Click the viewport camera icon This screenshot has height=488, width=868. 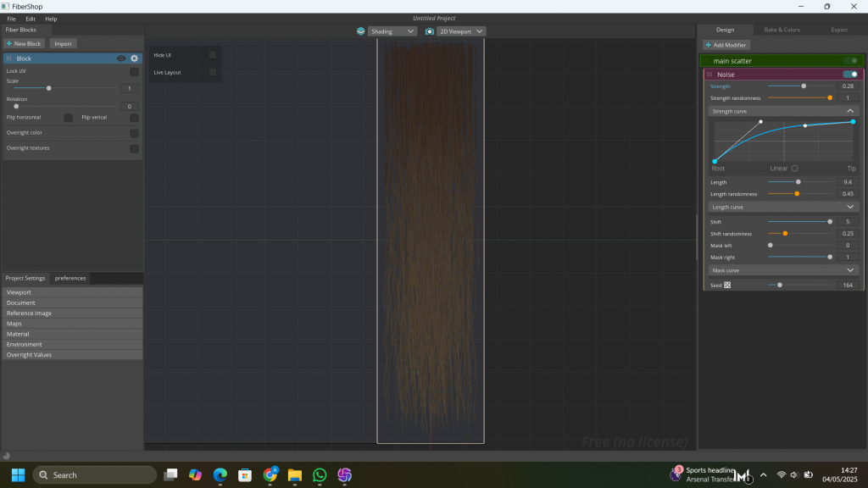point(429,31)
